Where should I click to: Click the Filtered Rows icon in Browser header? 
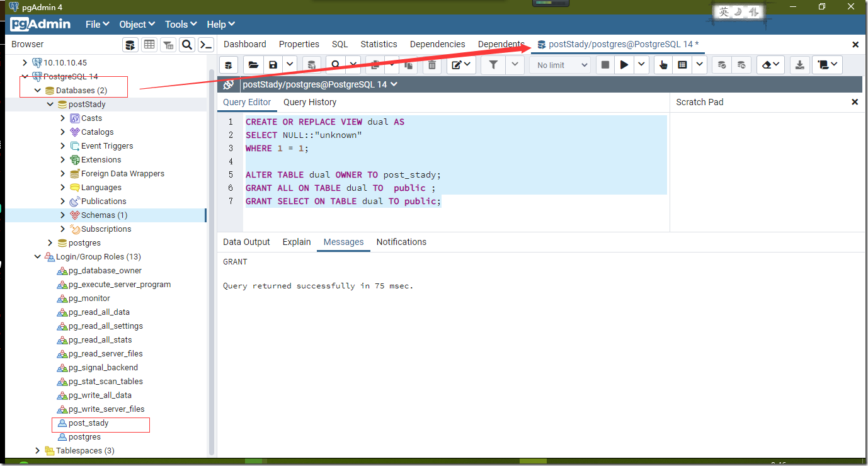point(168,44)
